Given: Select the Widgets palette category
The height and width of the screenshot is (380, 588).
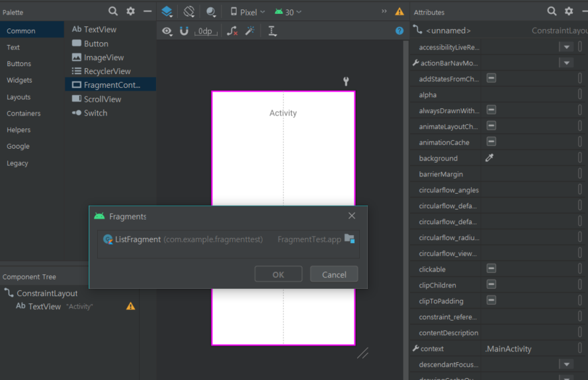Looking at the screenshot, I should [x=32, y=80].
